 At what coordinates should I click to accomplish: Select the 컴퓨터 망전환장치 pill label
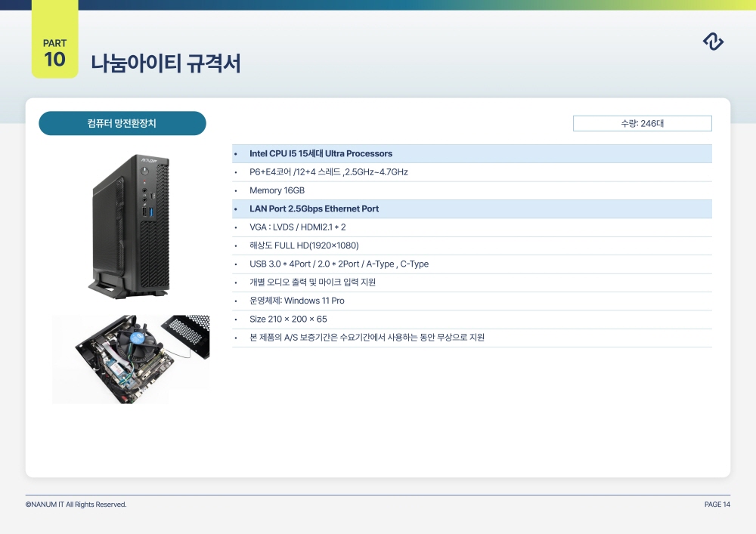tap(122, 123)
